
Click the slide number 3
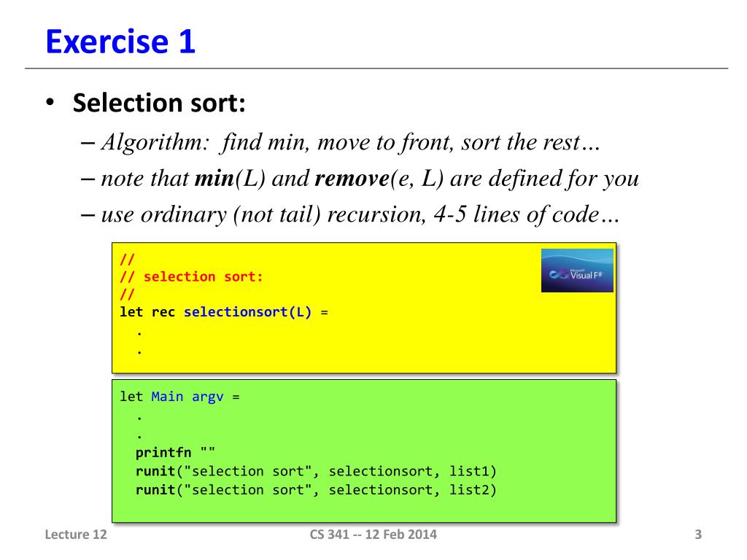698,534
